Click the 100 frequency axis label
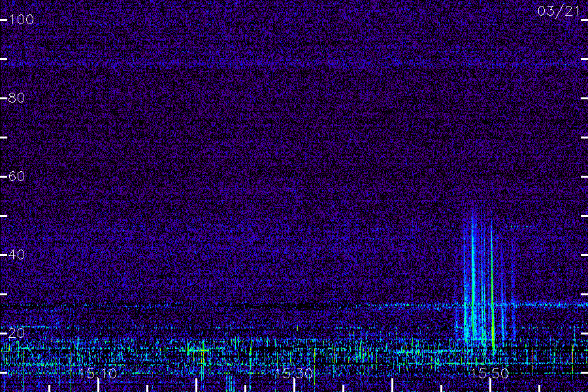This screenshot has height=392, width=588. [21, 20]
